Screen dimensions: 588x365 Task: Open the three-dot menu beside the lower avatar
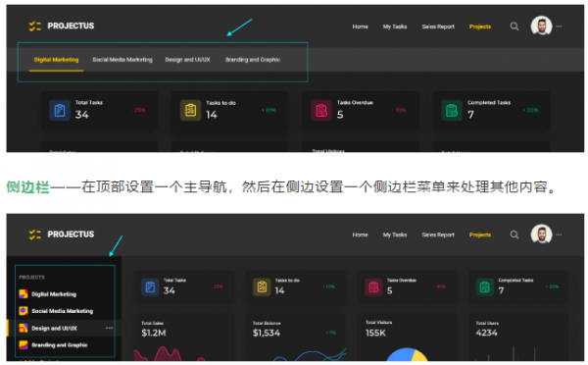(x=559, y=235)
